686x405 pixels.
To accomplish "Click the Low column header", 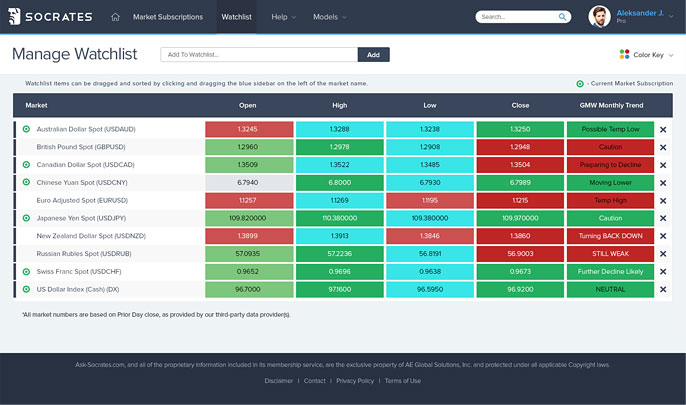I will [x=430, y=105].
